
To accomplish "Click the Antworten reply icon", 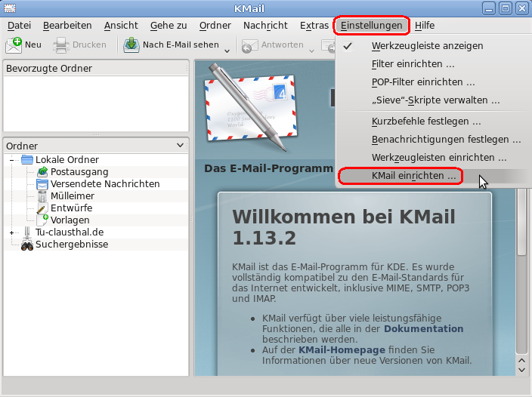I will pos(249,46).
